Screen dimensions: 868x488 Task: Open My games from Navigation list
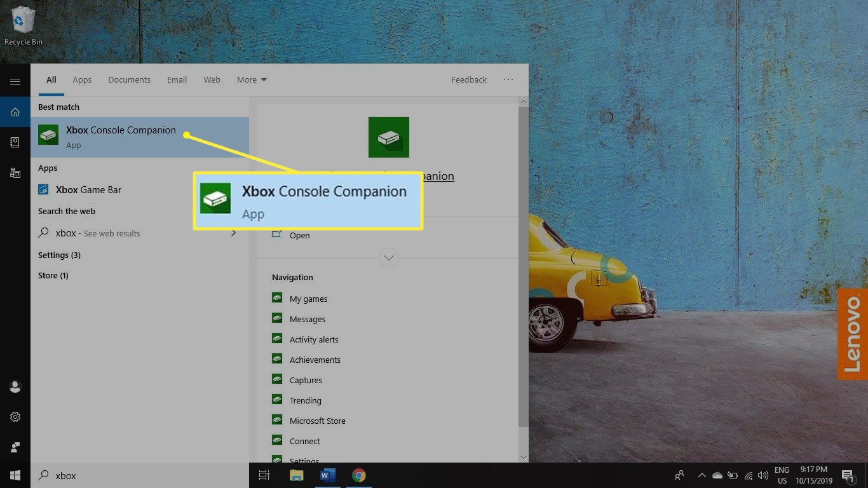(x=308, y=299)
